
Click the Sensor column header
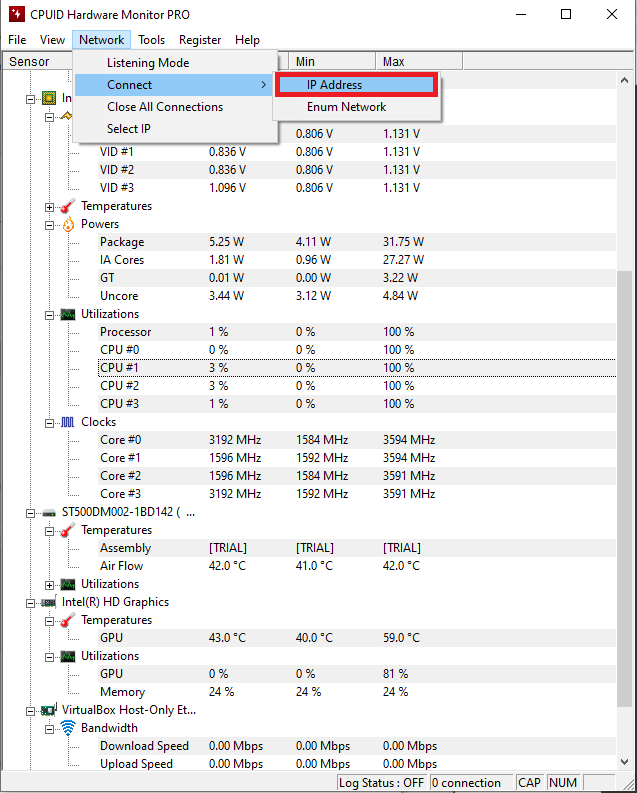[x=38, y=62]
